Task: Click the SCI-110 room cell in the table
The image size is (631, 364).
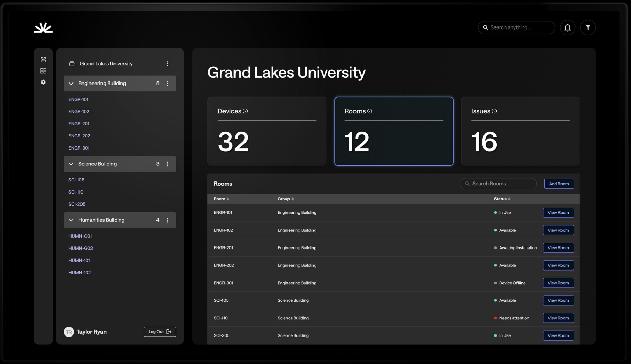Action: [x=221, y=318]
